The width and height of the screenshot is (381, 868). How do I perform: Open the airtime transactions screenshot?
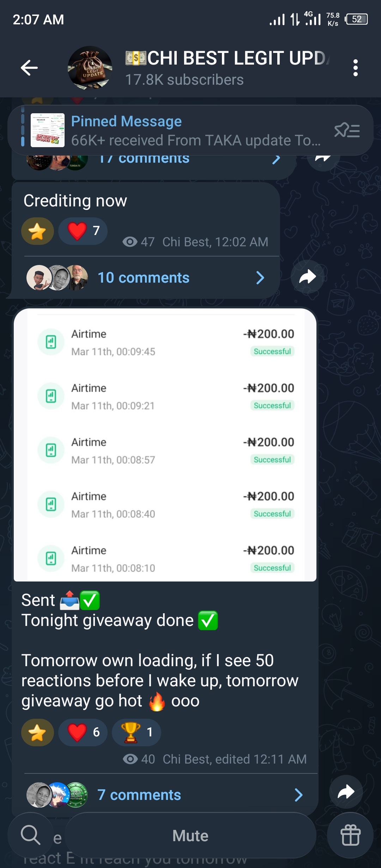pos(165,445)
